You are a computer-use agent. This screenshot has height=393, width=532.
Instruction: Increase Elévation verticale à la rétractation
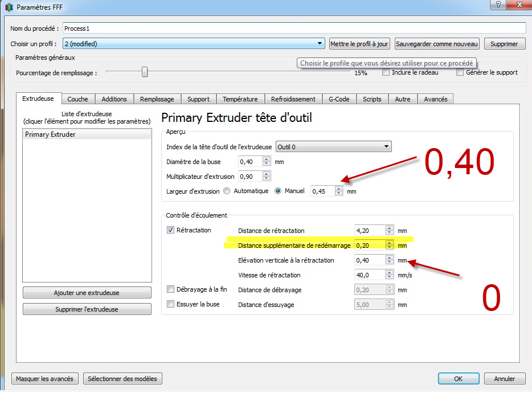(390, 257)
